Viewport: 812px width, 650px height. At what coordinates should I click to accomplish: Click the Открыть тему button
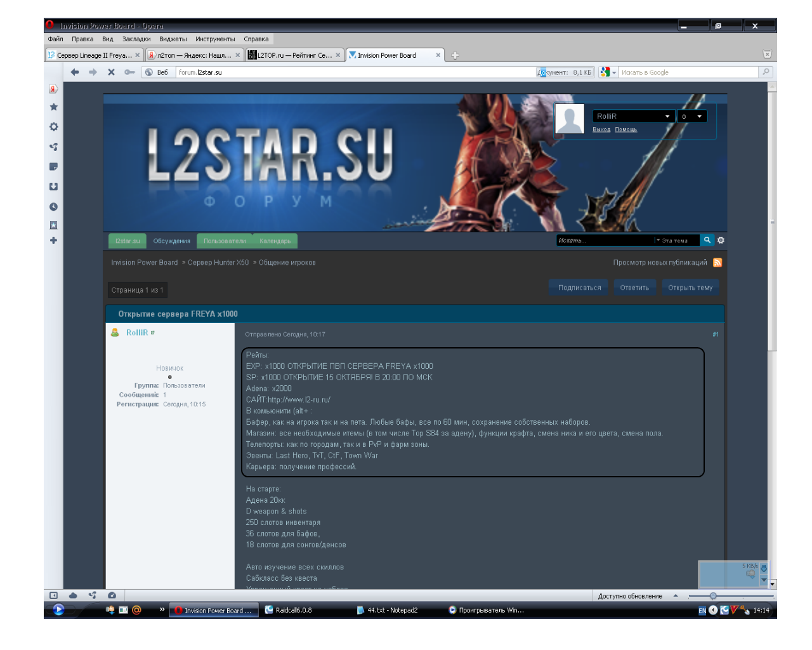tap(690, 288)
